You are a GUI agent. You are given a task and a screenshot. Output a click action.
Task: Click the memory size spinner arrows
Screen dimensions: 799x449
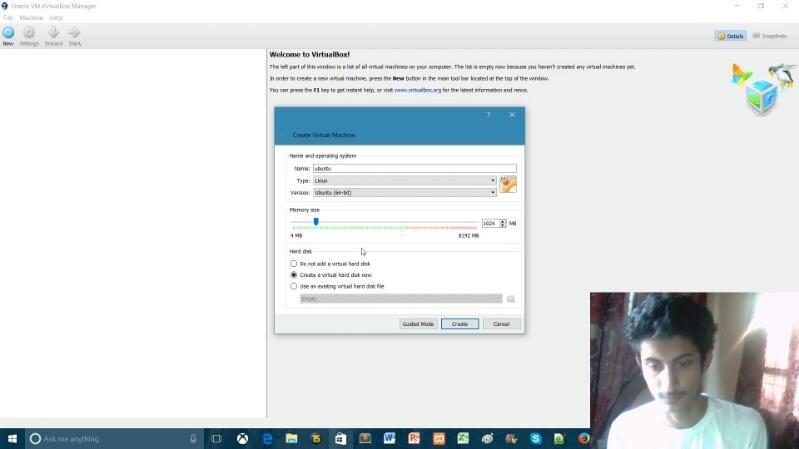click(x=503, y=224)
